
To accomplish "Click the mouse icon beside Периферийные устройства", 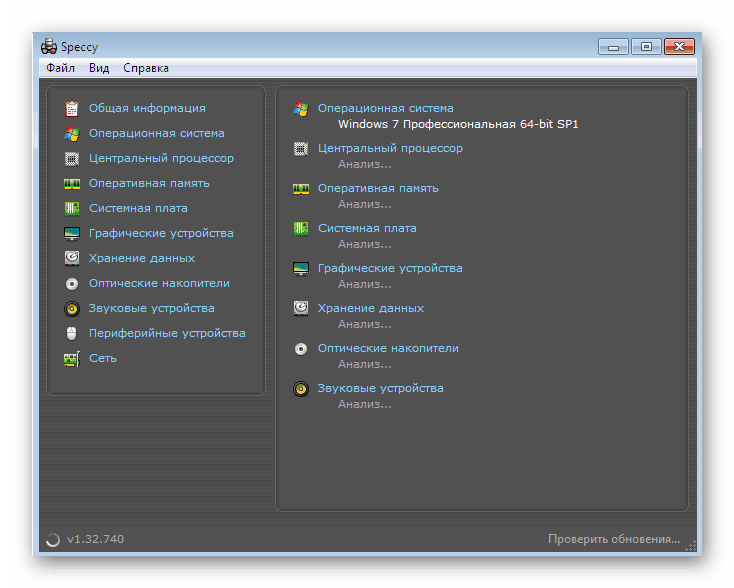I will pyautogui.click(x=71, y=333).
